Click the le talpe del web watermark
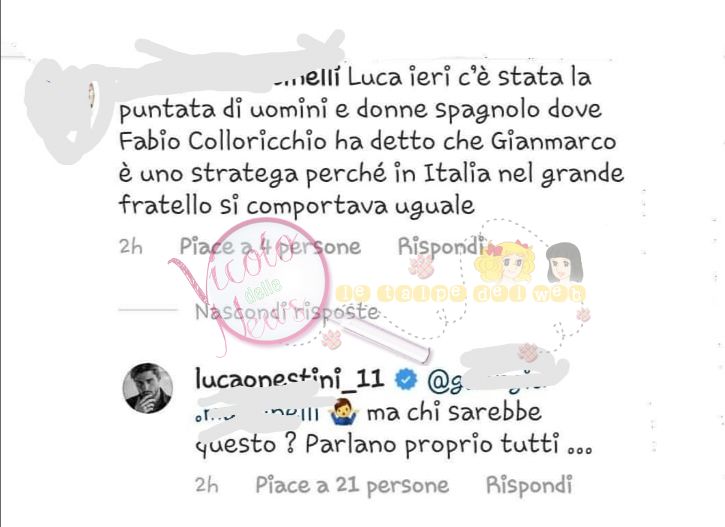The image size is (725, 527). point(461,294)
